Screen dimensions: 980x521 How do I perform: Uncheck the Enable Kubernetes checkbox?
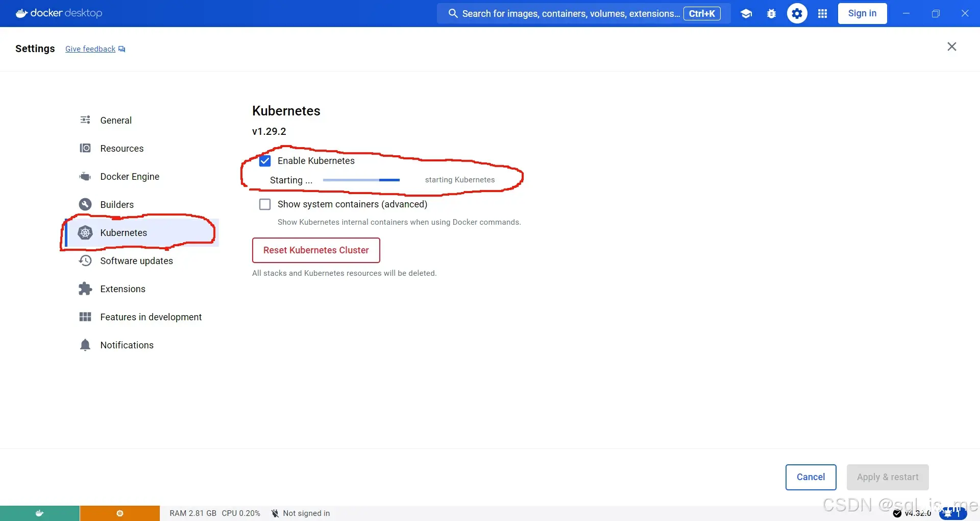[265, 161]
